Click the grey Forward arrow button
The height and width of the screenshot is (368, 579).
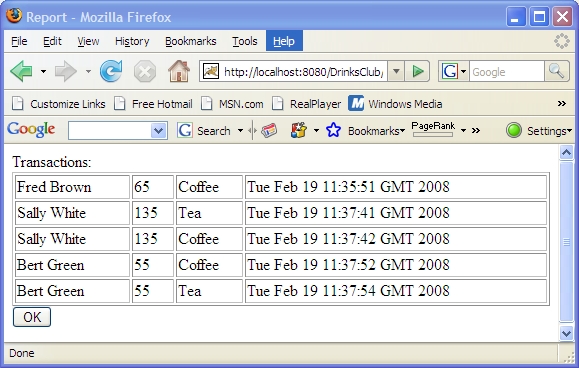tap(65, 71)
